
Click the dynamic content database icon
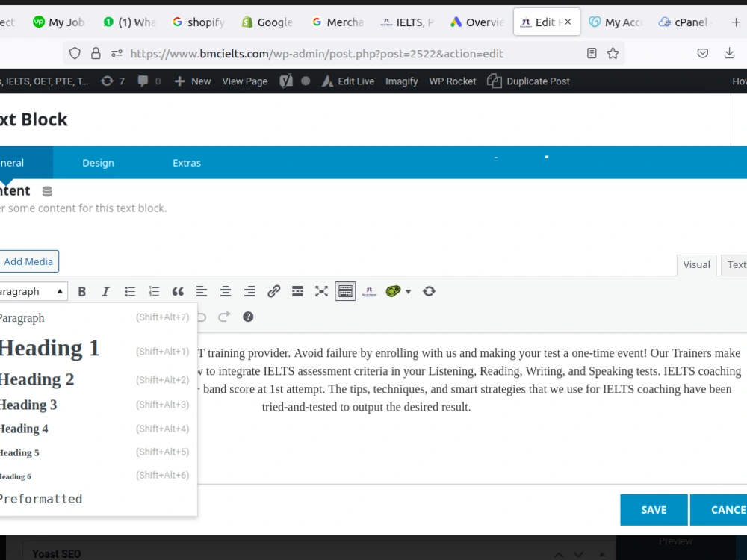[x=46, y=191]
